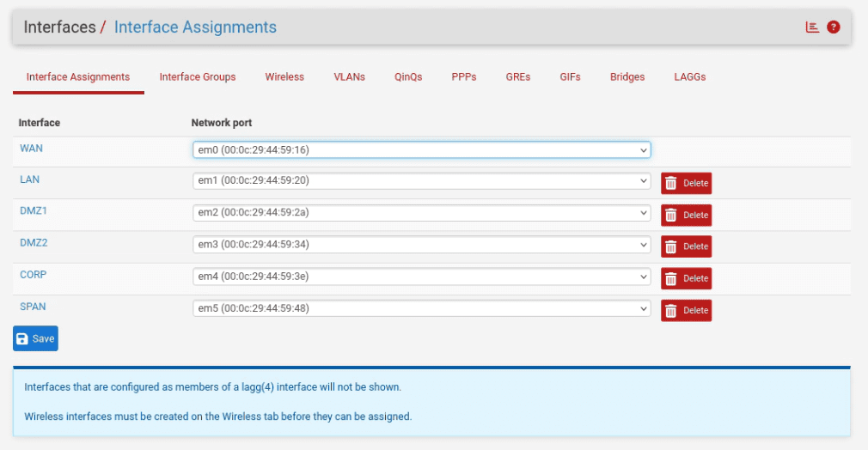This screenshot has height=450, width=868.
Task: Delete the DMZ2 interface assignment
Action: pyautogui.click(x=687, y=246)
